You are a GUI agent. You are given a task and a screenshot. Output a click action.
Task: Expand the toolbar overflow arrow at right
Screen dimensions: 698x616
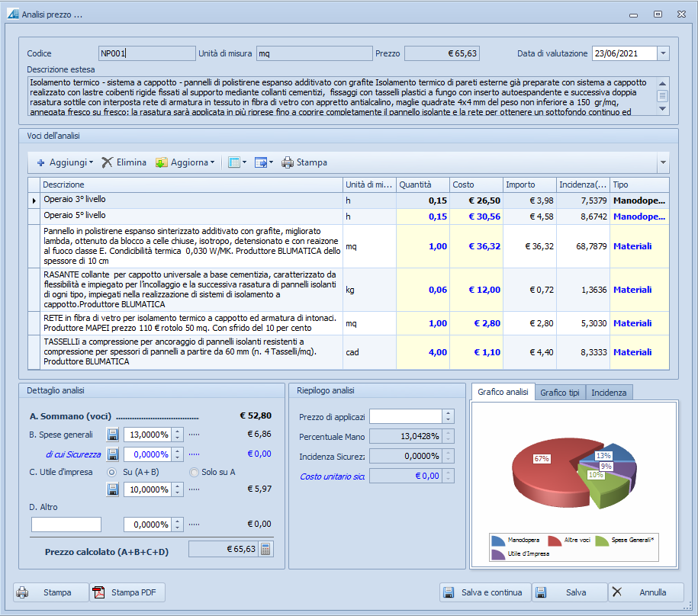[663, 163]
